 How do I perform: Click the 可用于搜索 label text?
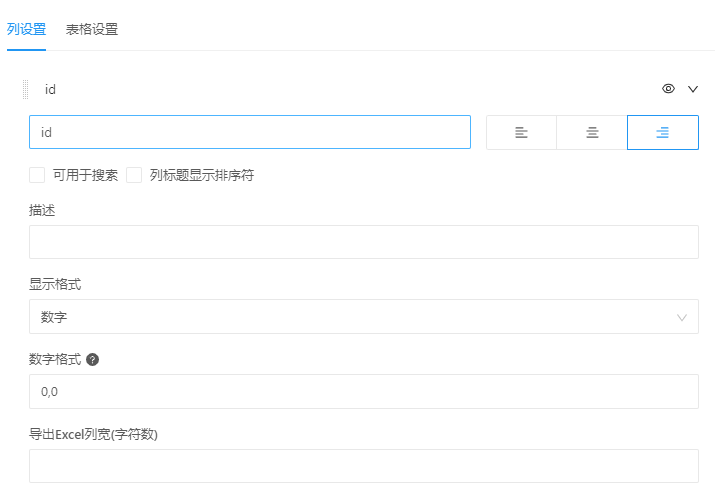pos(85,175)
